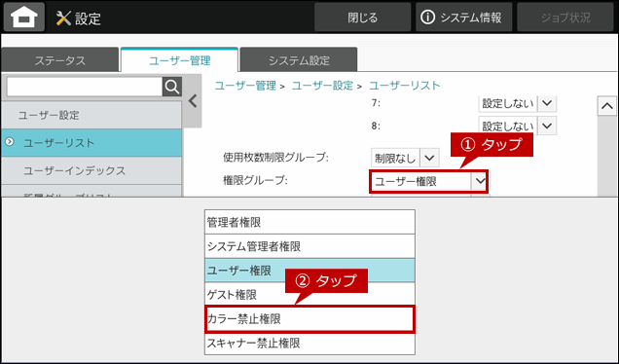The height and width of the screenshot is (364, 619).
Task: Click the search magnifier icon
Action: click(x=172, y=87)
